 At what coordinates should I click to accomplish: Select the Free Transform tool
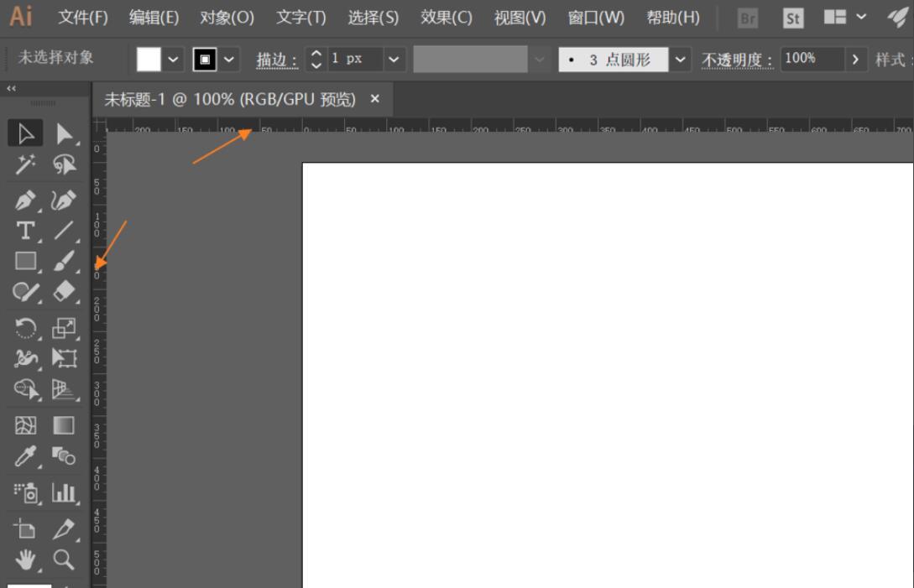tap(64, 358)
